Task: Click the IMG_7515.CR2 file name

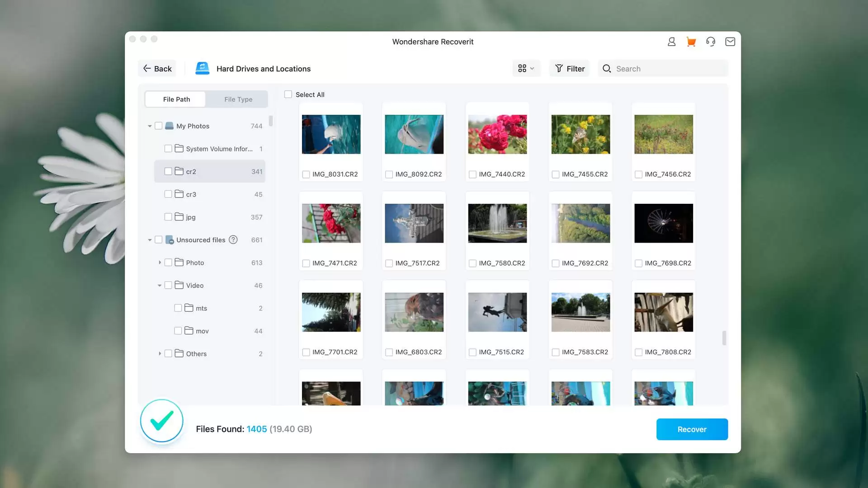Action: pos(501,352)
